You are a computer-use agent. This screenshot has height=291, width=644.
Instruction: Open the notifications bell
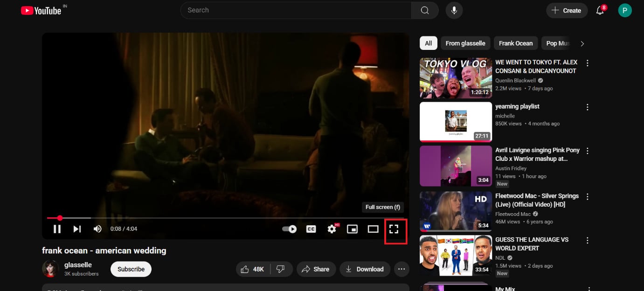(601, 10)
